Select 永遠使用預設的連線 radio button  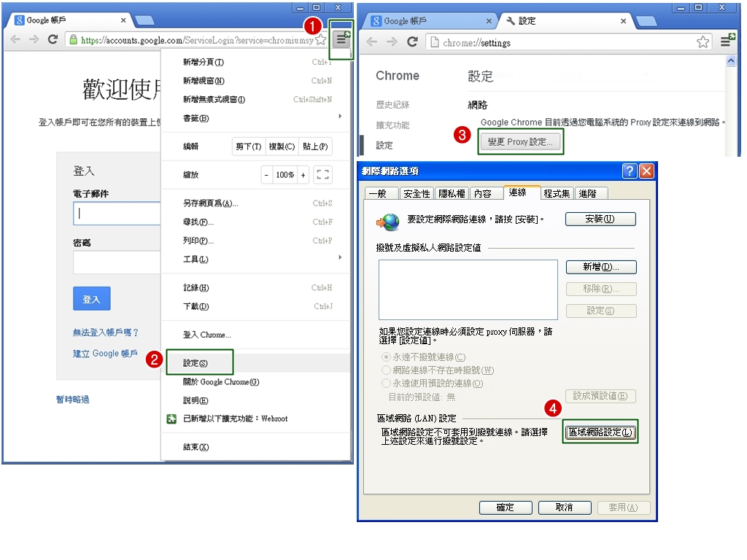(x=386, y=384)
